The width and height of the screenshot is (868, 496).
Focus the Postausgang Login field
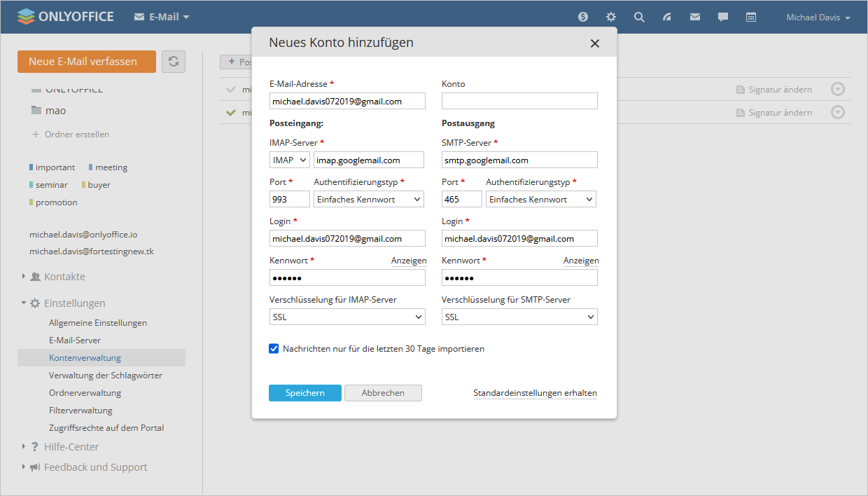click(519, 238)
